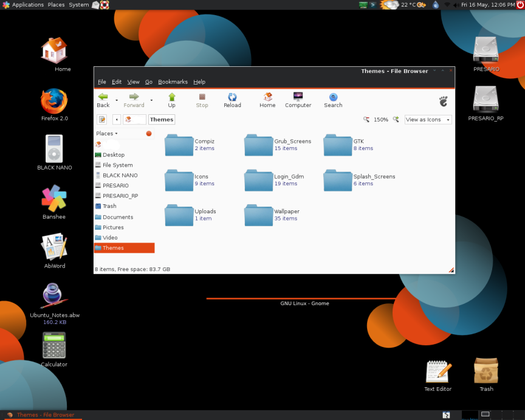525x420 pixels.
Task: Click the red power button in panel
Action: click(520, 5)
